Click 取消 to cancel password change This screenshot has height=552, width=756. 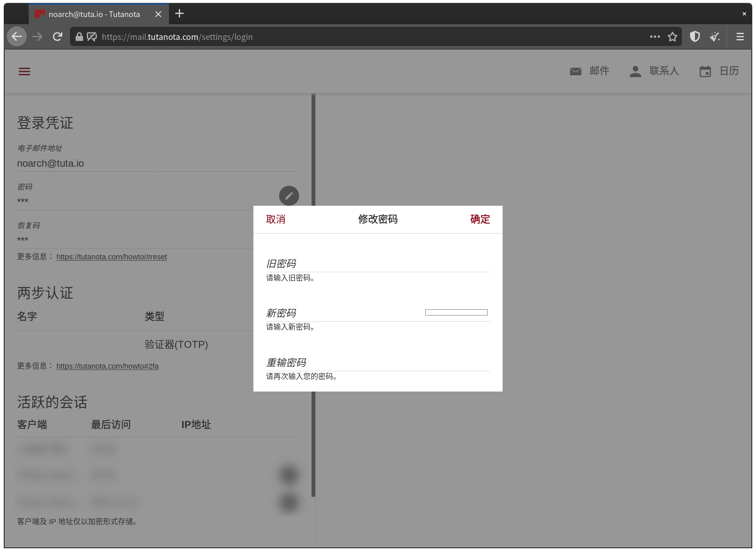coord(275,219)
